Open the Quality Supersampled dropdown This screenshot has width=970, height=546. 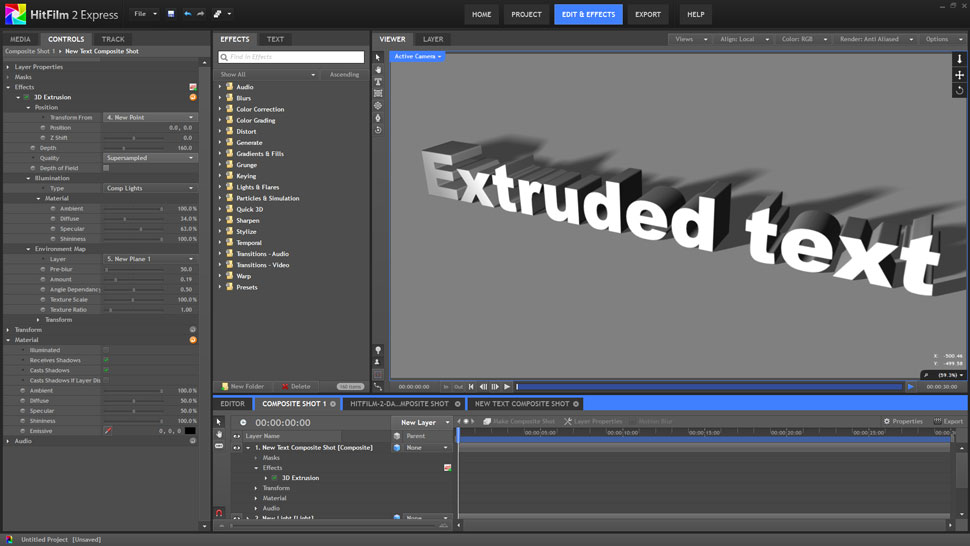pyautogui.click(x=150, y=158)
